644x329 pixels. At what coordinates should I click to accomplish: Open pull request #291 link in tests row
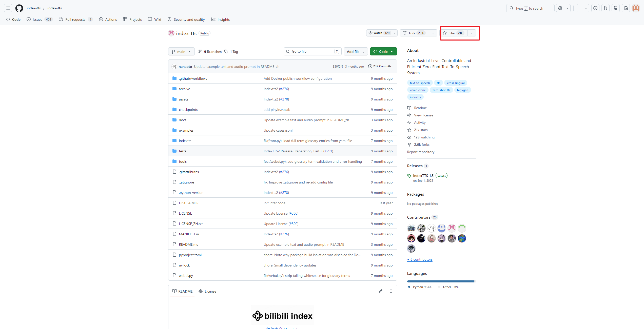[x=328, y=151]
